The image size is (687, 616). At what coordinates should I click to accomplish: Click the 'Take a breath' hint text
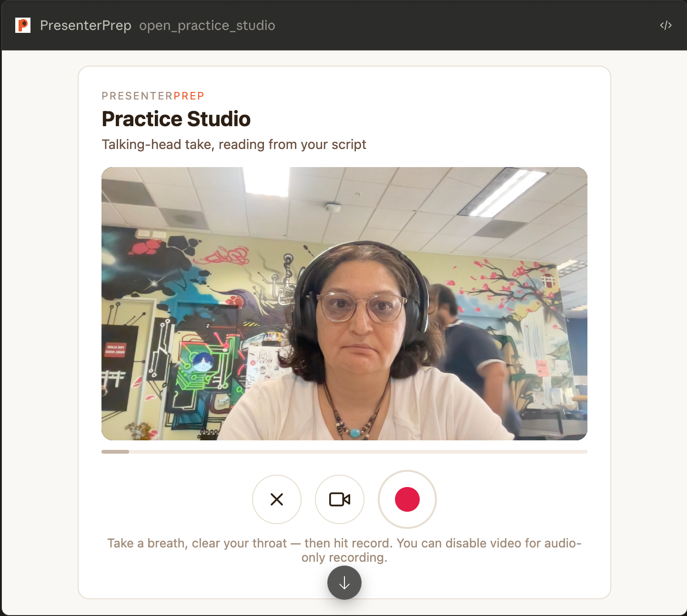(x=344, y=550)
